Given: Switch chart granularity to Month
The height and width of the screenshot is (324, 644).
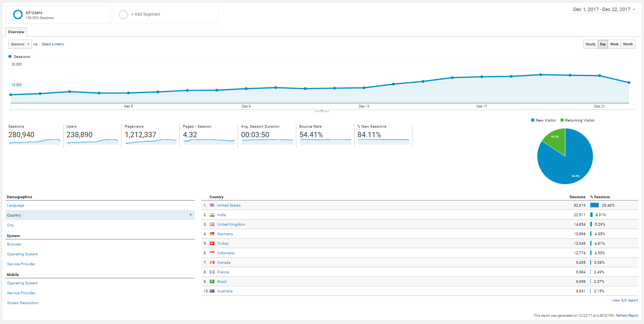Looking at the screenshot, I should 628,44.
